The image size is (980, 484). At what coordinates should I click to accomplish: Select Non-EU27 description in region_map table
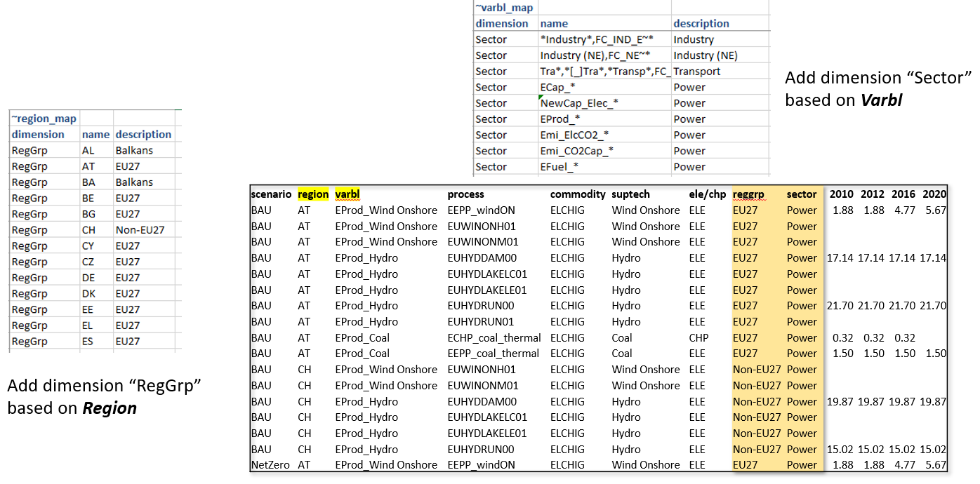144,230
